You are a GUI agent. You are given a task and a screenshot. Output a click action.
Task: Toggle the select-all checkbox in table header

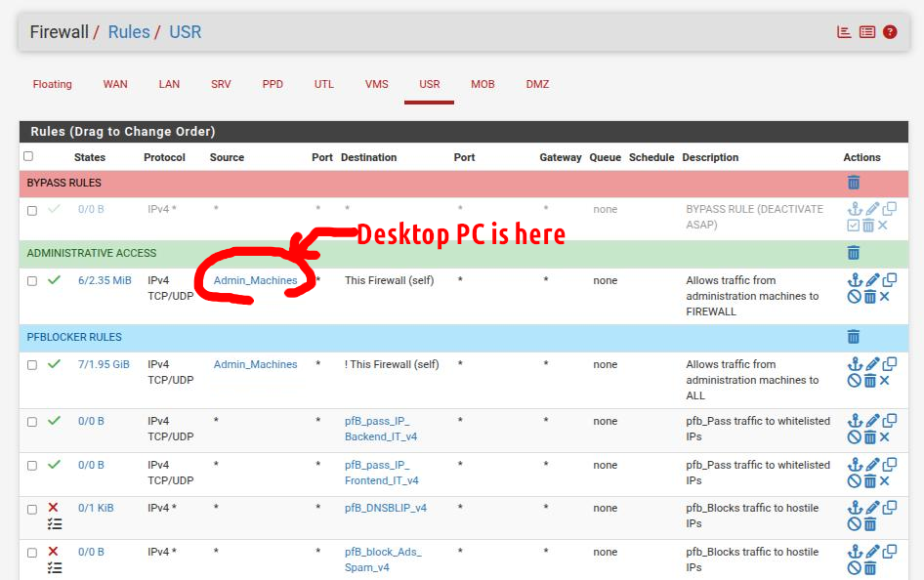point(28,156)
